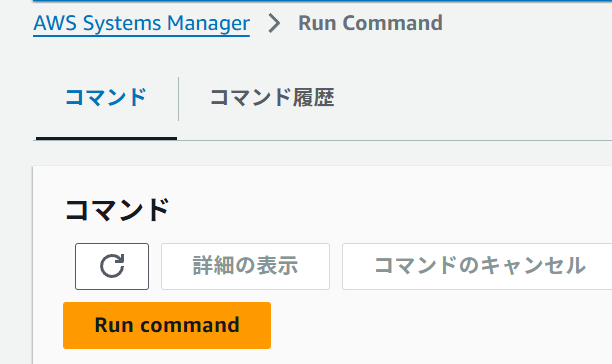View details using 詳細の表示
This screenshot has height=364, width=612.
click(x=246, y=266)
